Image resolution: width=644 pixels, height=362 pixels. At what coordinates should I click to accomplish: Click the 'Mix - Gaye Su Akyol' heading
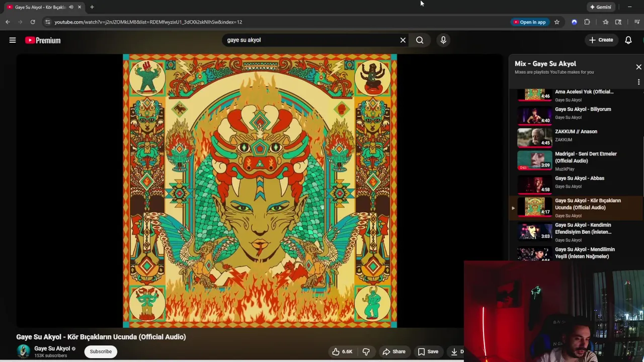point(545,64)
